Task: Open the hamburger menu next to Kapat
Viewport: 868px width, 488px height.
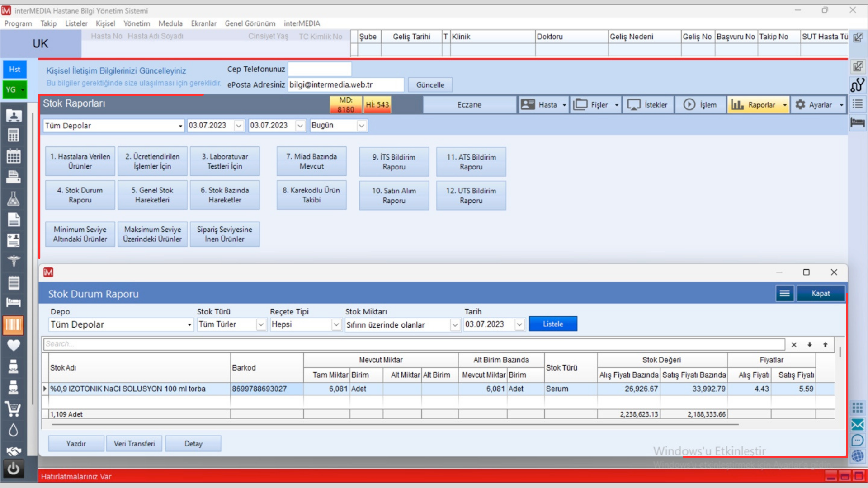Action: tap(785, 293)
